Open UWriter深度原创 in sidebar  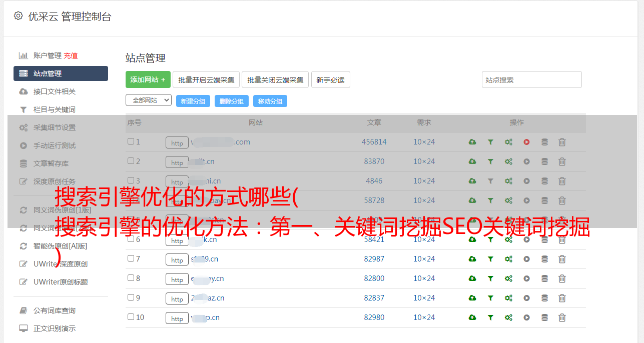[x=61, y=264]
